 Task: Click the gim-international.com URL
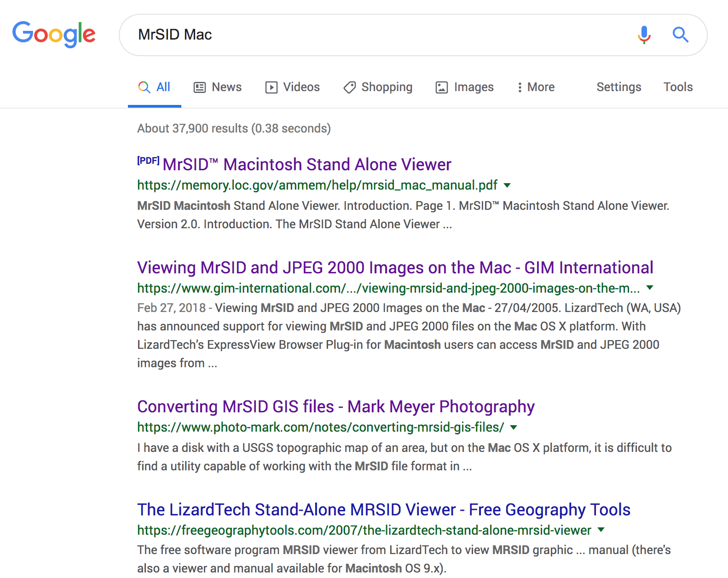[x=388, y=289]
